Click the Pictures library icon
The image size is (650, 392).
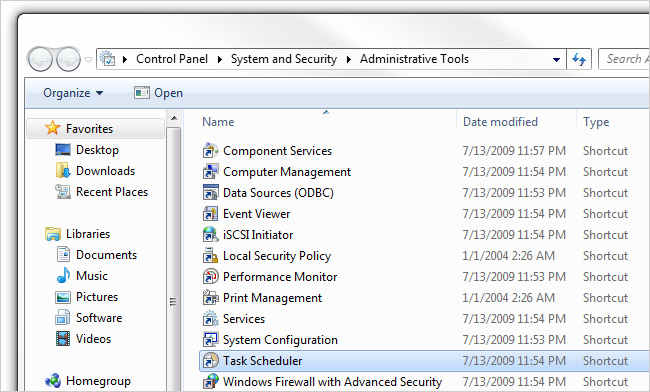click(x=63, y=297)
